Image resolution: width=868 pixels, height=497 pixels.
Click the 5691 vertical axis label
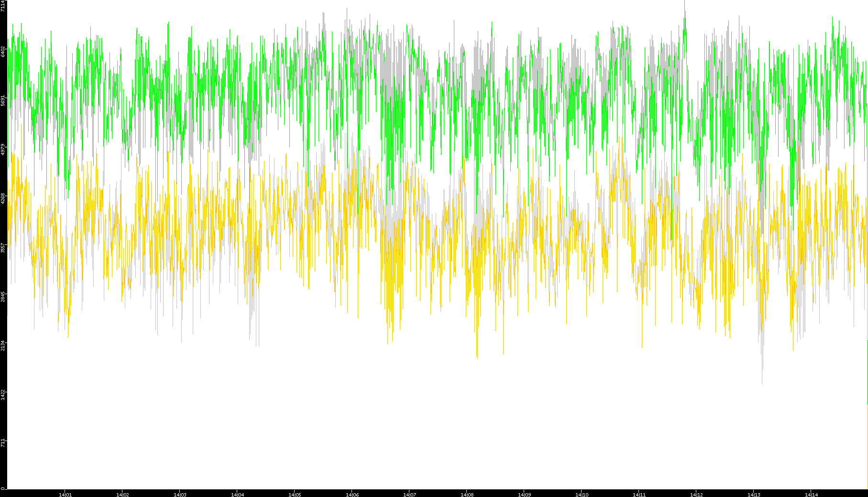(x=3, y=100)
